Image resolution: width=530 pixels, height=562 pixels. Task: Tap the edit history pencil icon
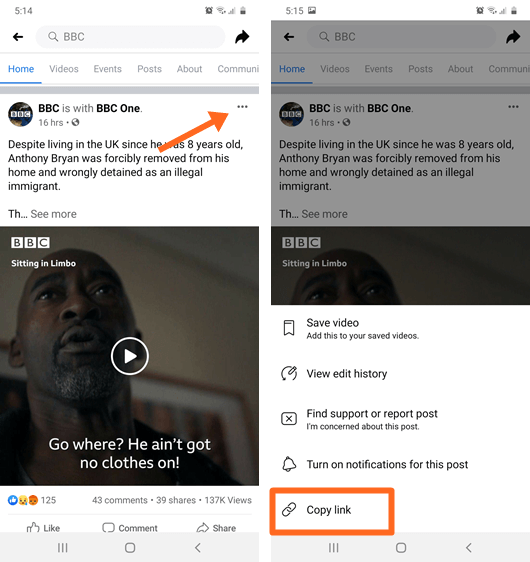pos(289,373)
